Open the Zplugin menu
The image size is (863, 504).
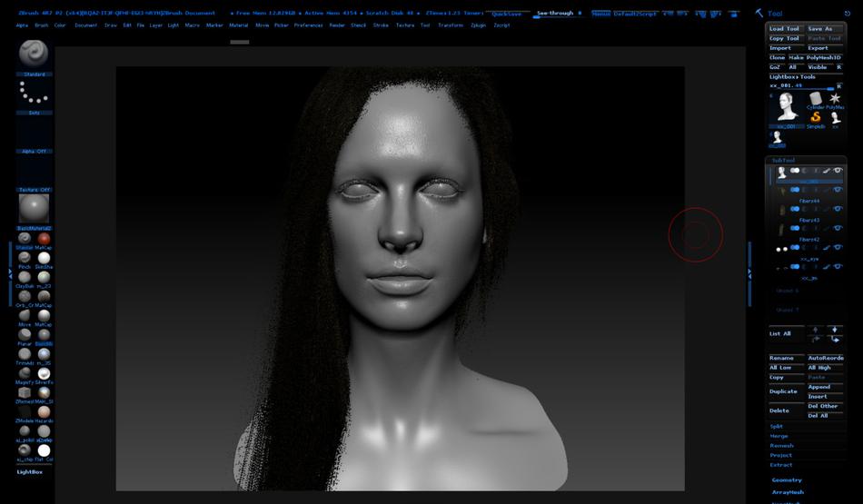pyautogui.click(x=478, y=25)
